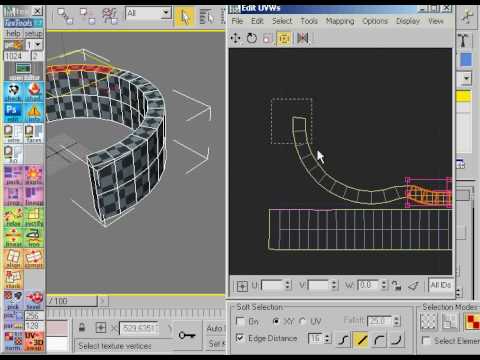480x360 pixels.
Task: Enable the Soft Selection On checkbox
Action: [240, 322]
